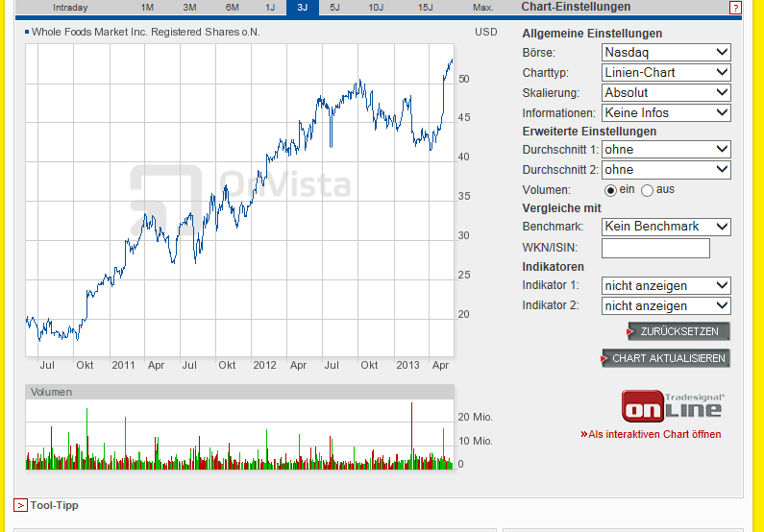The height and width of the screenshot is (532, 764).
Task: Click the Tool-Tipp label
Action: pos(54,505)
